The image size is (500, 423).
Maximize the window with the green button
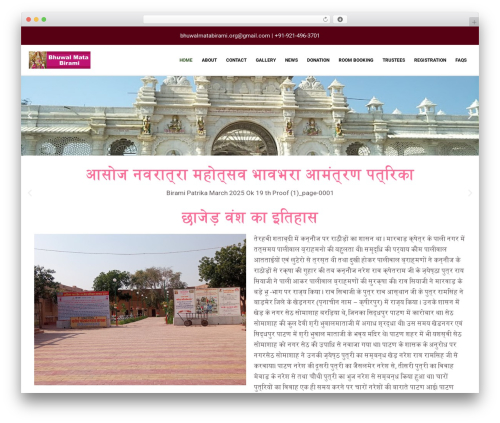[x=44, y=19]
